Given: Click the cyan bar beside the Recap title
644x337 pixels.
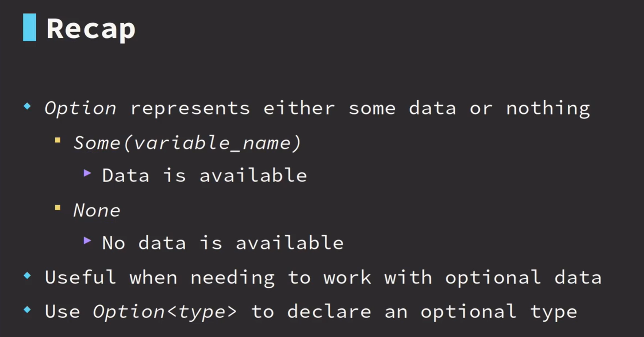Looking at the screenshot, I should point(29,27).
